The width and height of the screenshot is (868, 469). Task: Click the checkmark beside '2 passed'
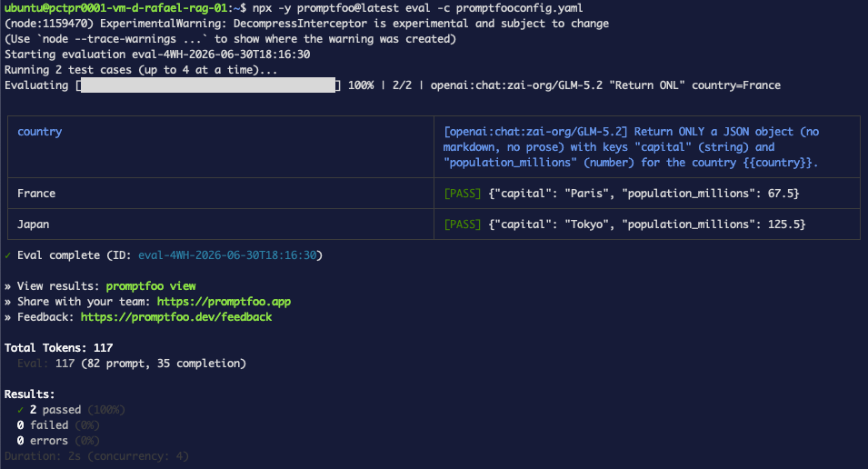(x=21, y=410)
